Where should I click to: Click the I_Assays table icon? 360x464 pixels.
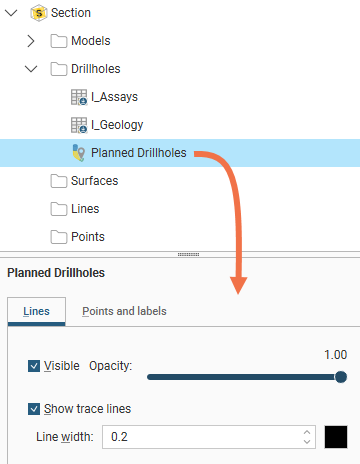[x=79, y=97]
